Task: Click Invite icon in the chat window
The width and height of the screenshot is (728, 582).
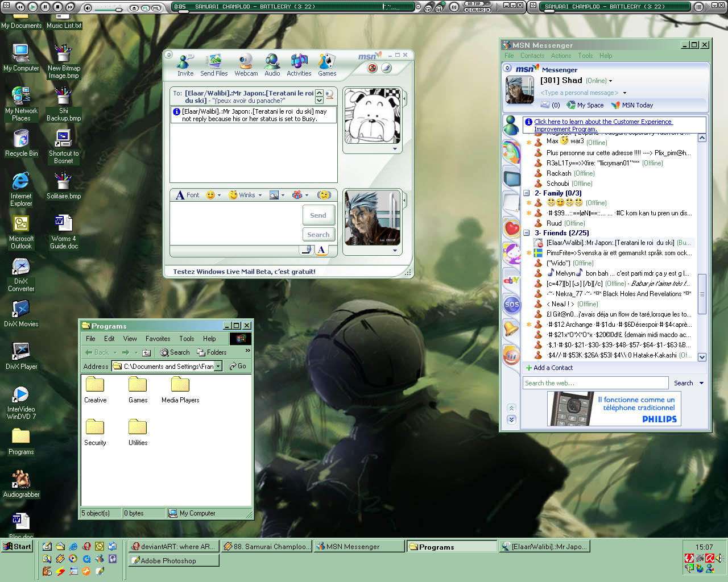Action: [x=185, y=65]
